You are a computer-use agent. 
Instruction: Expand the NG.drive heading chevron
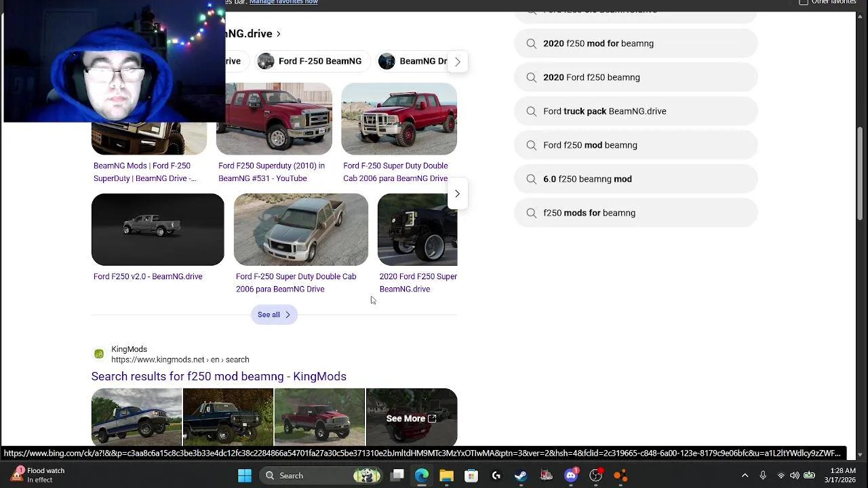tap(278, 34)
